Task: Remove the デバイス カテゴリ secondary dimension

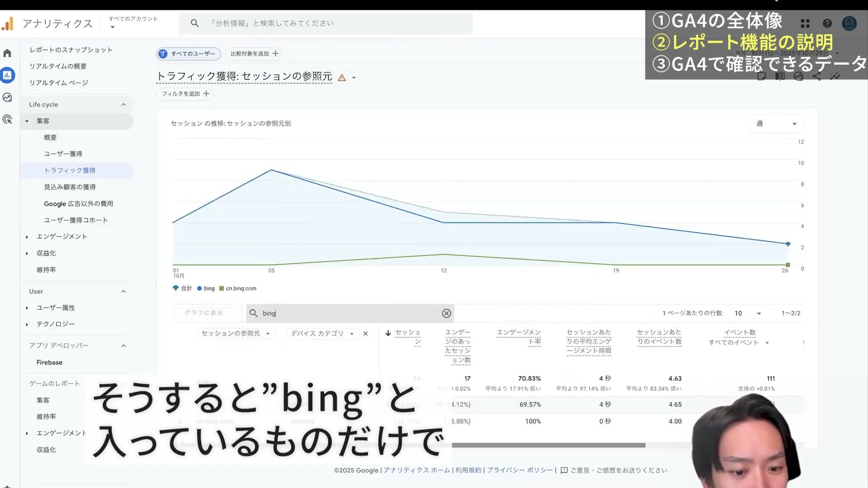Action: click(x=365, y=333)
